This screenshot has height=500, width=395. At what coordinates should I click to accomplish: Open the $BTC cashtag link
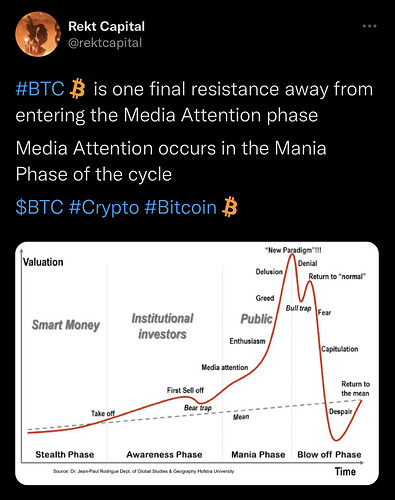[x=39, y=207]
